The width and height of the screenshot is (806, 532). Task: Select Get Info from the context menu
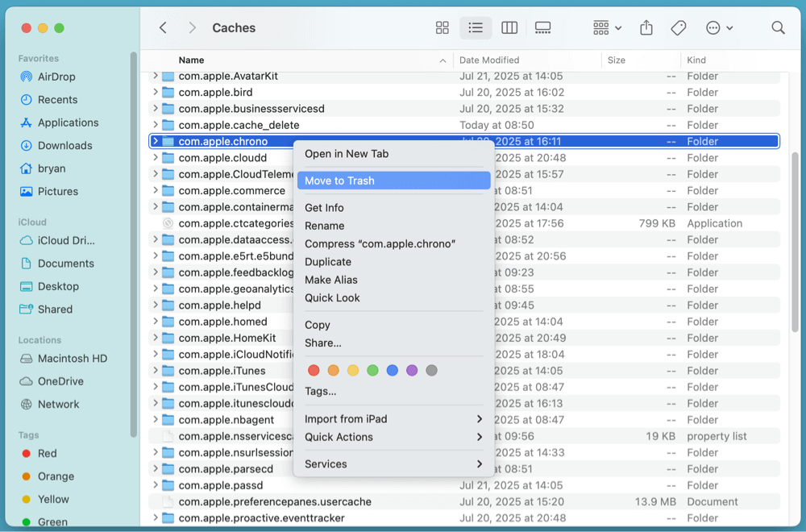point(325,207)
